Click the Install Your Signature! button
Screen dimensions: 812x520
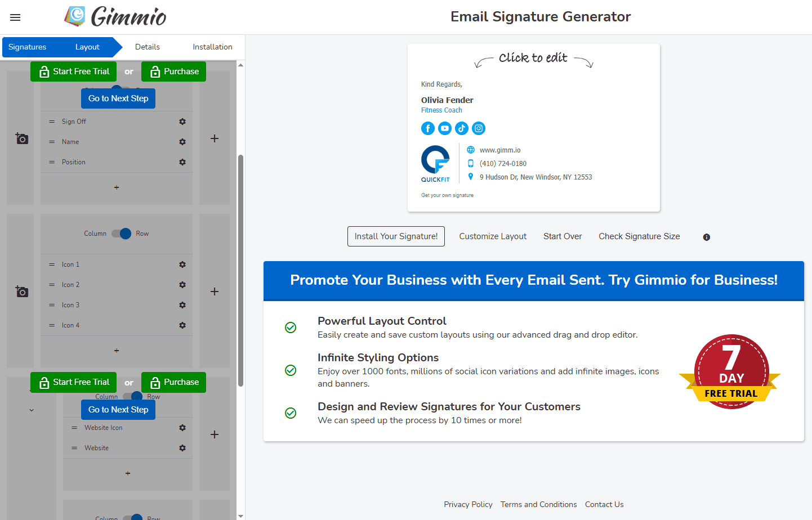(396, 236)
